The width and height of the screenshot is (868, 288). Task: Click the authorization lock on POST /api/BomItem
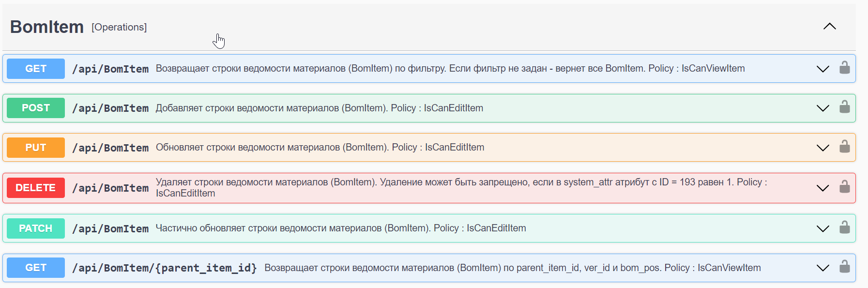click(844, 107)
